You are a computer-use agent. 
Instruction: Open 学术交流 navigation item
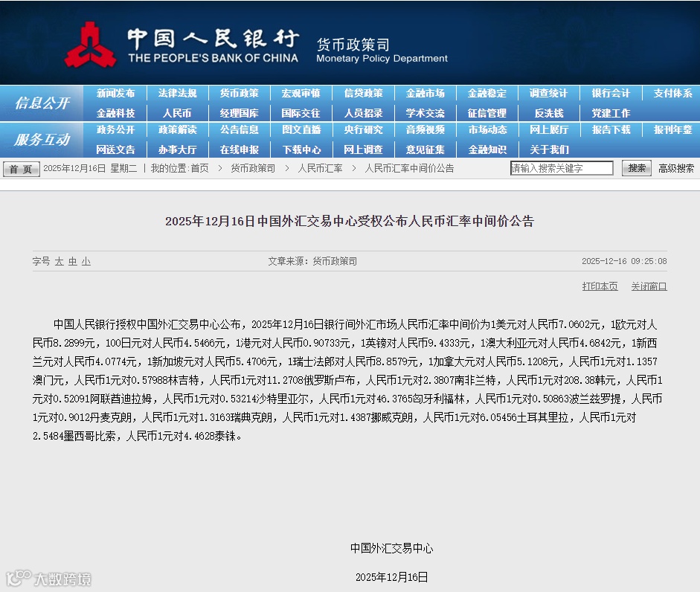click(x=425, y=113)
